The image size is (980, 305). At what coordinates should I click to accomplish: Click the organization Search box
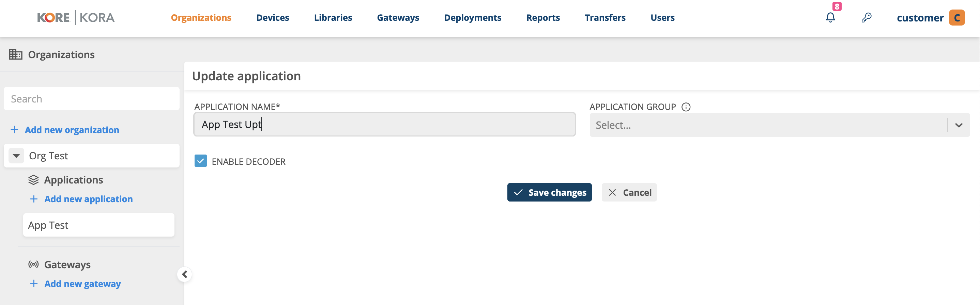pos(91,99)
